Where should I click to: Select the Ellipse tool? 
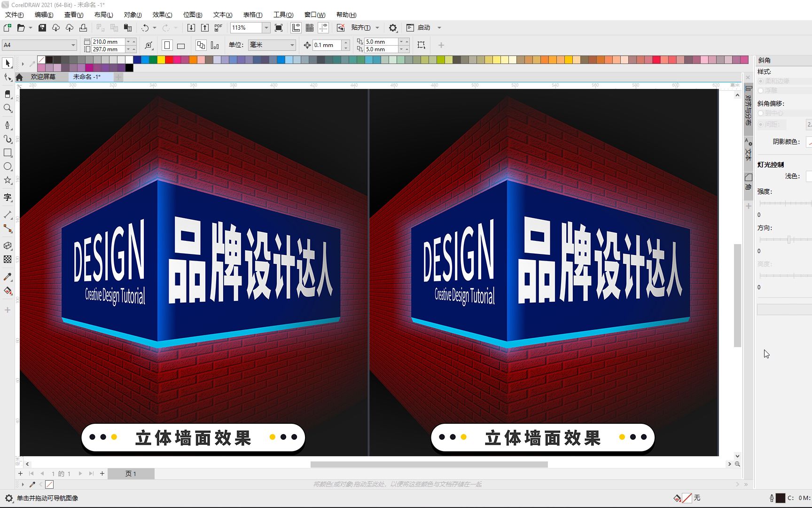8,166
